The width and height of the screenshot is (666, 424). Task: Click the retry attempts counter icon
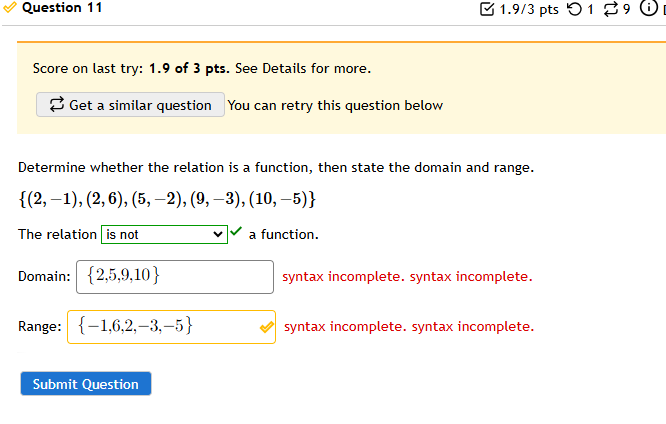tap(574, 9)
